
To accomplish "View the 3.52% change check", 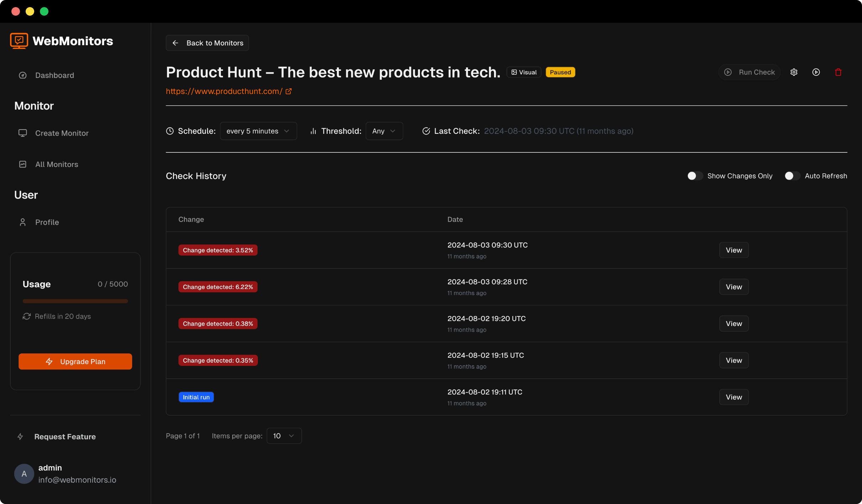I will coord(734,250).
